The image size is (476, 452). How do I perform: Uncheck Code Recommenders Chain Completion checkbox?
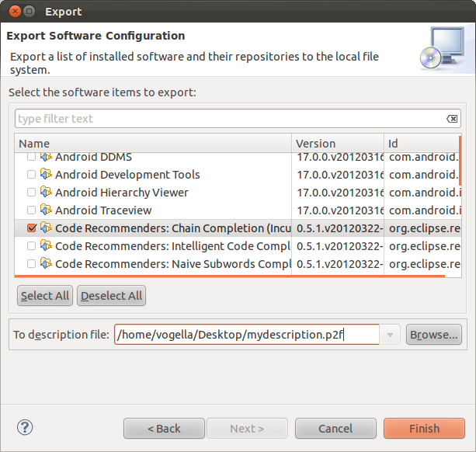pyautogui.click(x=32, y=228)
